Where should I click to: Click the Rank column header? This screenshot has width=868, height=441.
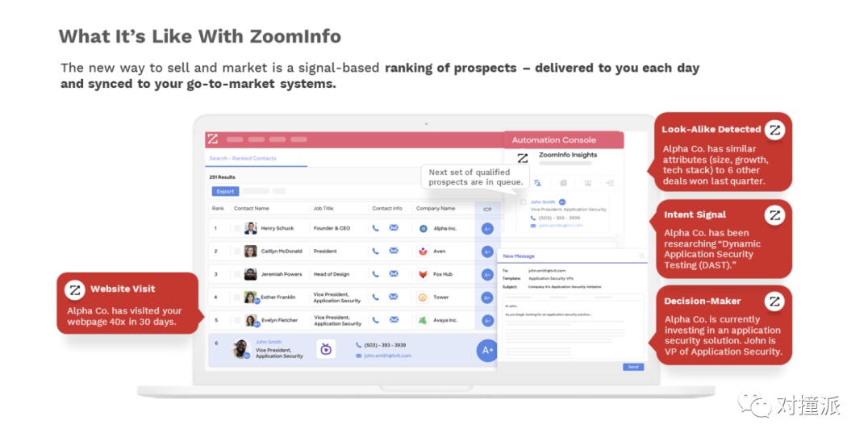pos(218,209)
